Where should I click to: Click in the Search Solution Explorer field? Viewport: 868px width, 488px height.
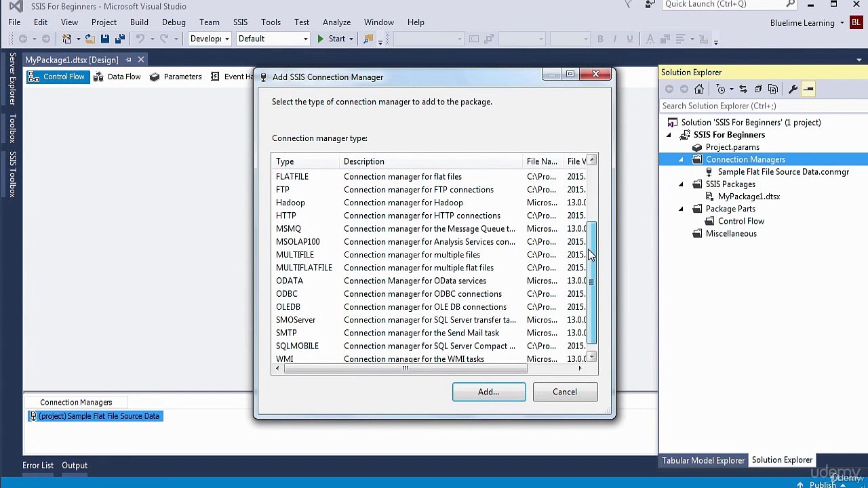point(762,106)
